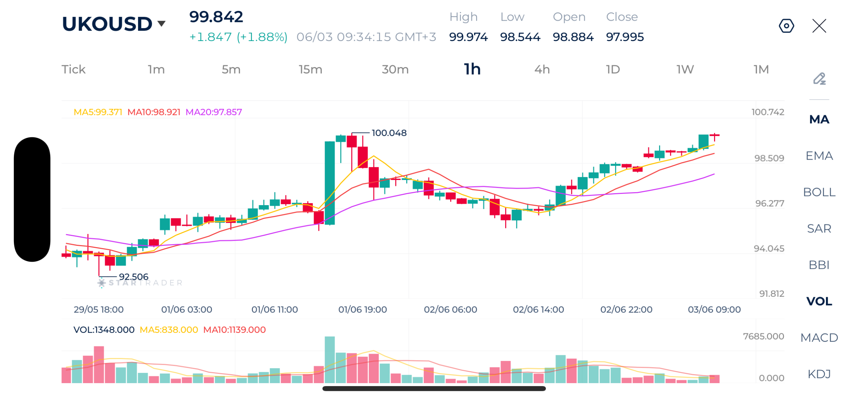
Task: Click the 92.506 low price marker
Action: coord(133,276)
